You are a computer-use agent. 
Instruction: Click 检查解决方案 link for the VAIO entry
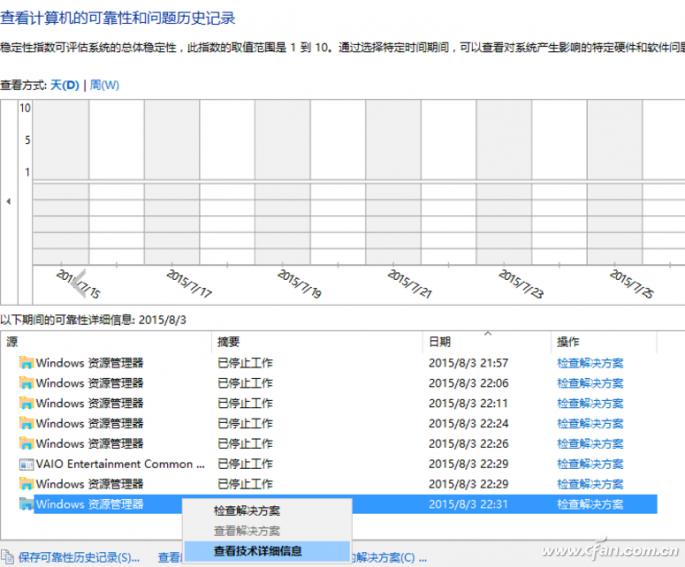(590, 464)
